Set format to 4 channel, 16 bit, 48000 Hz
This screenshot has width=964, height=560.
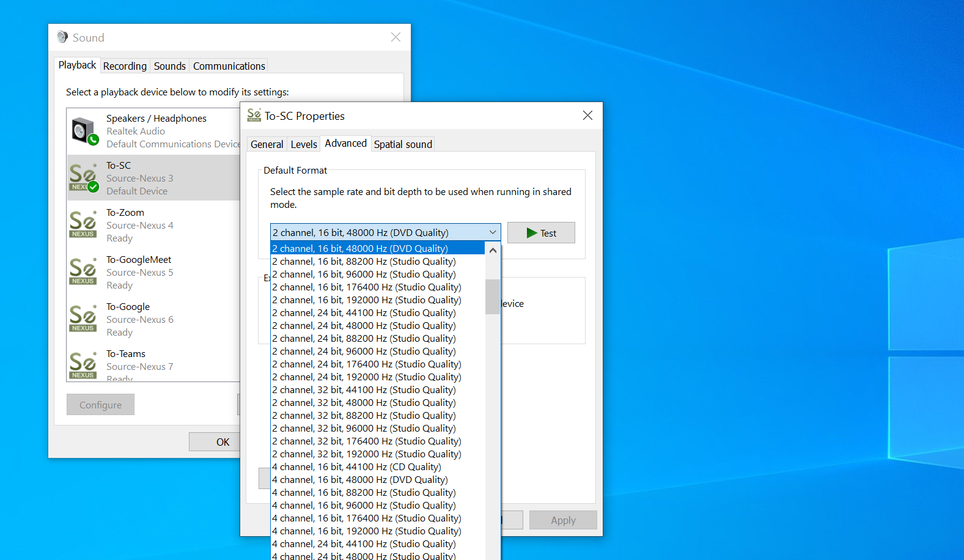378,479
